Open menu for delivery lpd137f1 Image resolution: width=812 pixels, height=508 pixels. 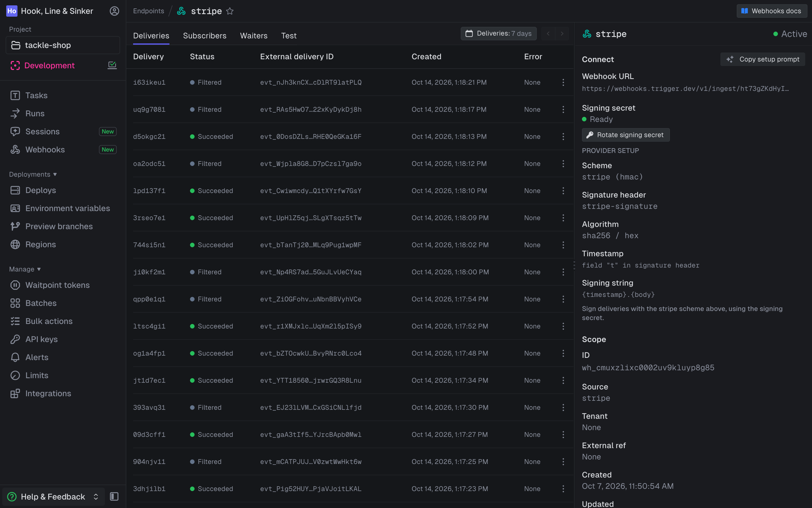[x=563, y=191]
